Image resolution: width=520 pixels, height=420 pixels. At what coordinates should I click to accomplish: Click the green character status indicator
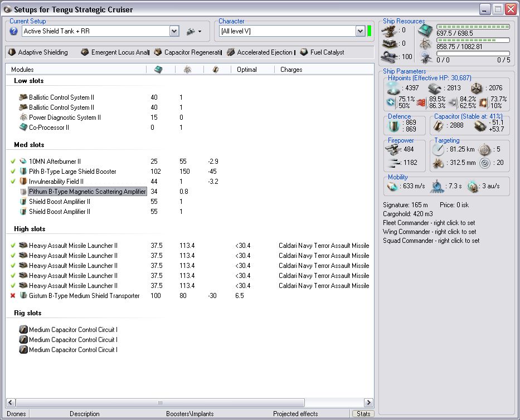(369, 31)
